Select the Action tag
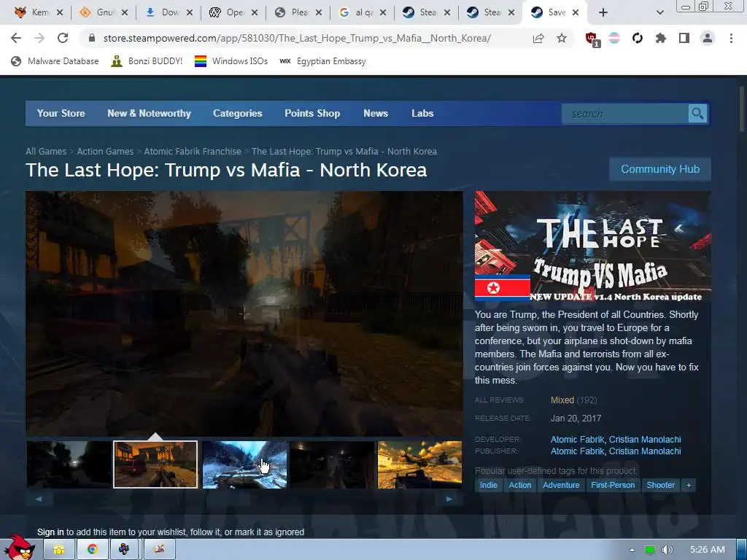Screen dimensions: 747x560 click(x=519, y=485)
